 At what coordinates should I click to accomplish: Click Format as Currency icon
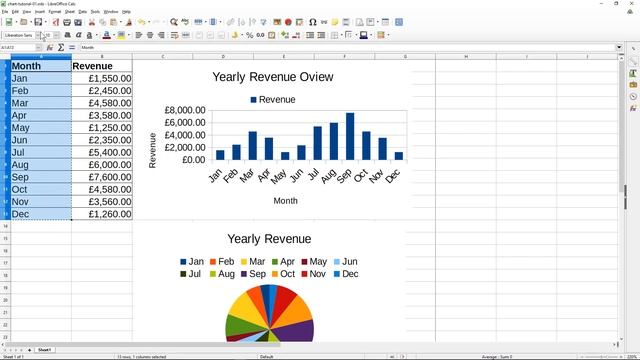point(235,35)
